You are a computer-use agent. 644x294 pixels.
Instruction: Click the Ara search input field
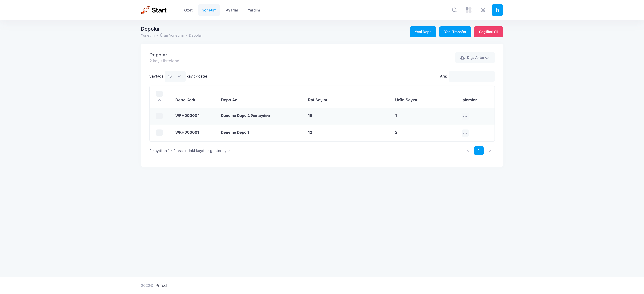click(x=471, y=76)
